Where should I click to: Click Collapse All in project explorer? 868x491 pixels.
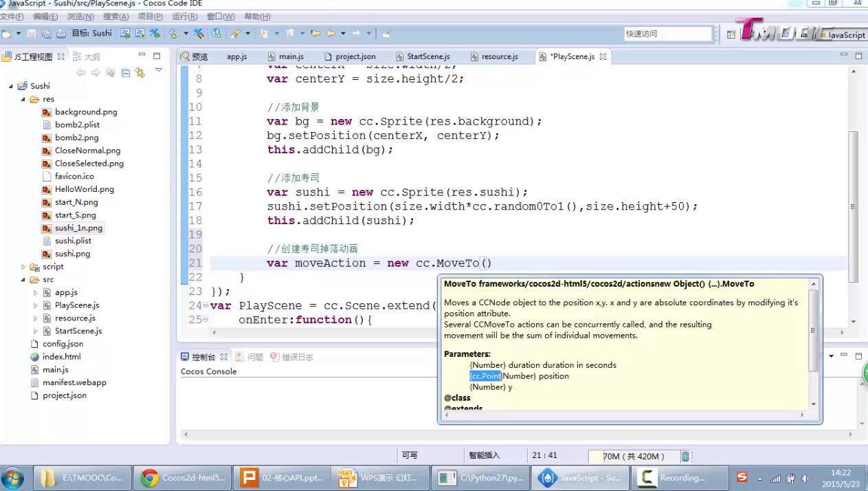point(125,73)
